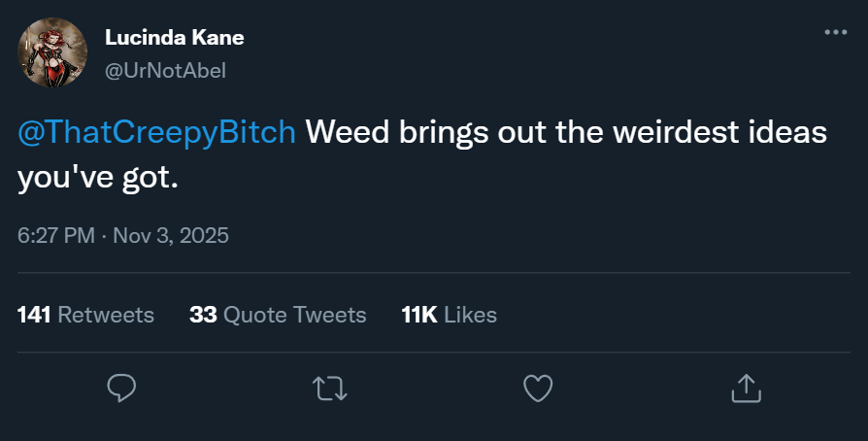868x441 pixels.
Task: Click the tweet body text
Action: point(565,133)
